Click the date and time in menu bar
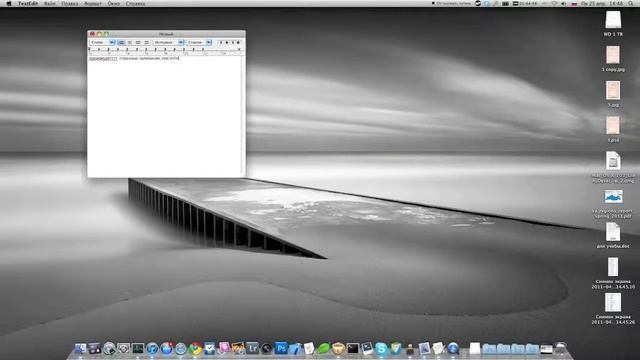The height and width of the screenshot is (360, 640). [x=602, y=3]
